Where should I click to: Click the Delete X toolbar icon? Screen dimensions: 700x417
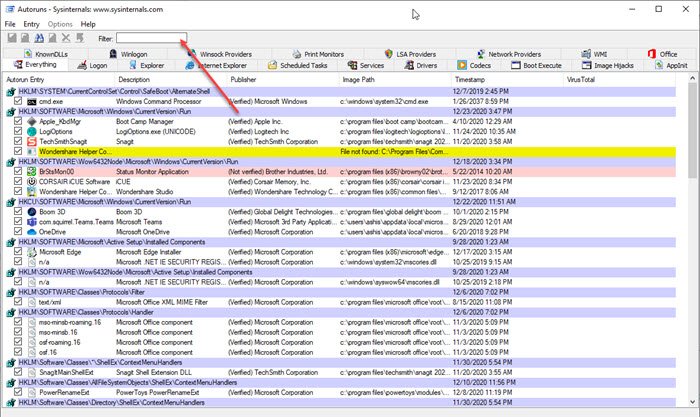click(x=66, y=38)
